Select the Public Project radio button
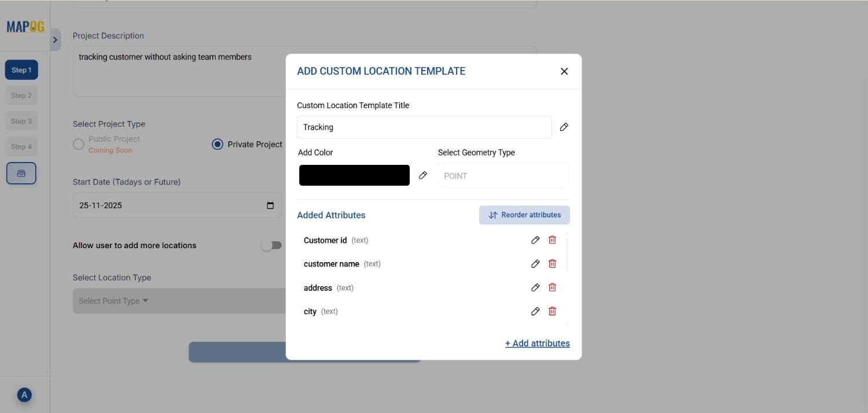This screenshot has width=868, height=413. tap(78, 143)
